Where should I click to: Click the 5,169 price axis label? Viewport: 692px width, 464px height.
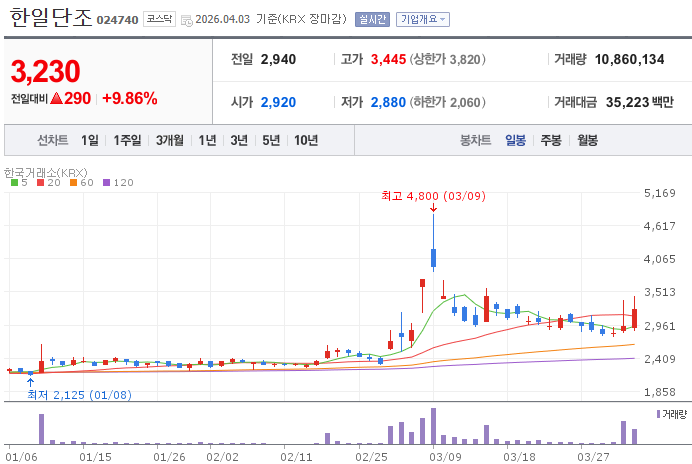click(x=659, y=193)
